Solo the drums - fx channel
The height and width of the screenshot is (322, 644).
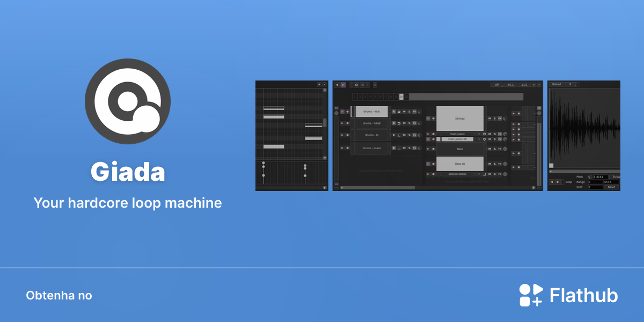(409, 135)
